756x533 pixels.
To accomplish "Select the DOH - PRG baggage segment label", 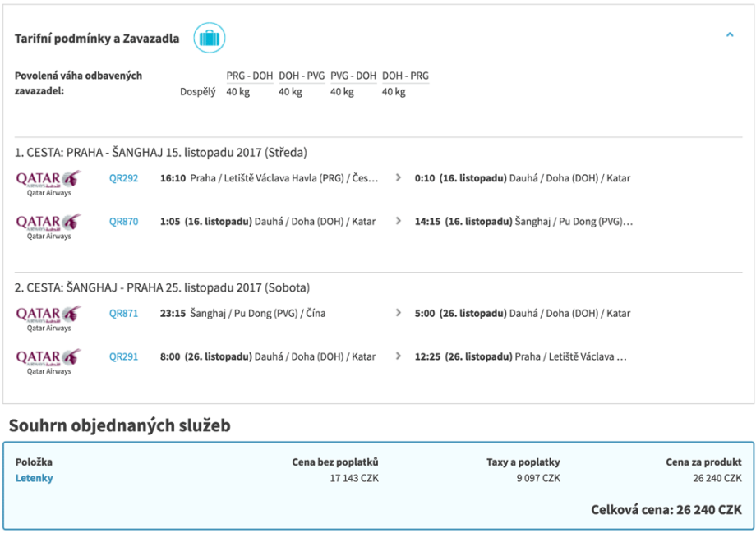I will [x=405, y=76].
